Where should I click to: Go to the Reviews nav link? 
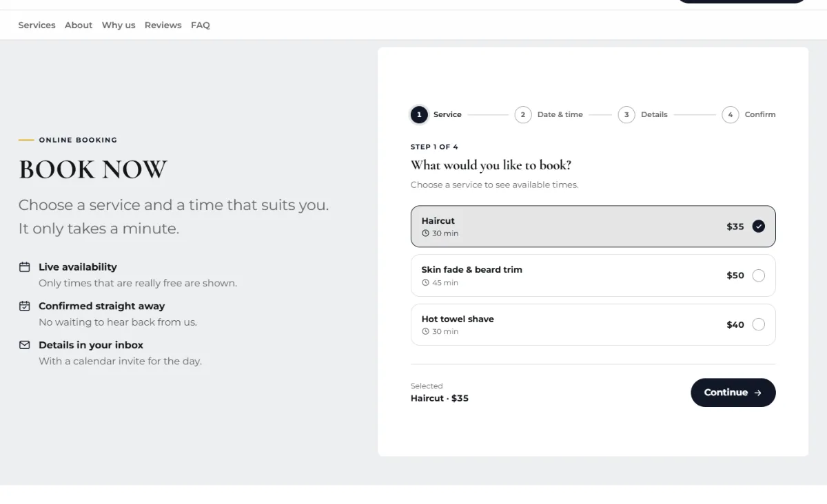click(x=163, y=25)
